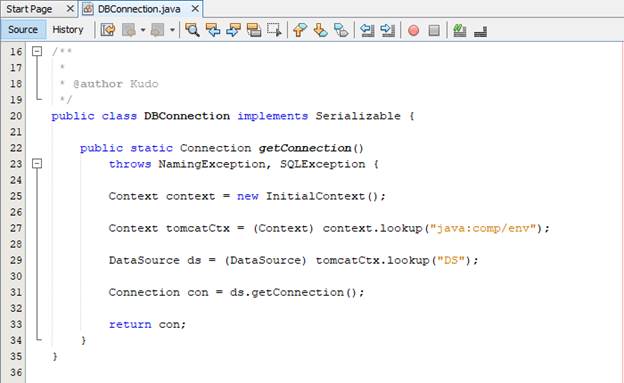
Task: Click @author Kudo comment text
Action: coord(116,84)
